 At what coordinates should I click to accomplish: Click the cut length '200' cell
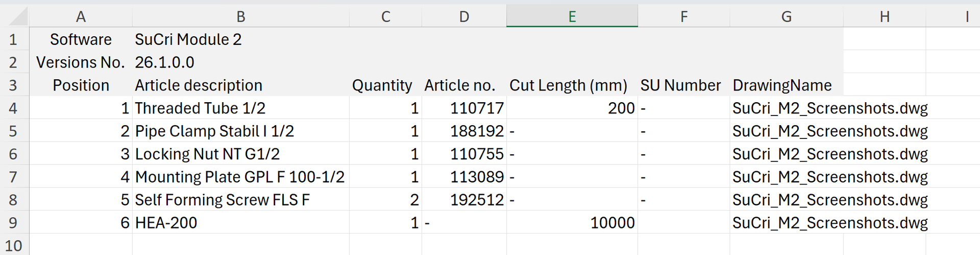572,108
